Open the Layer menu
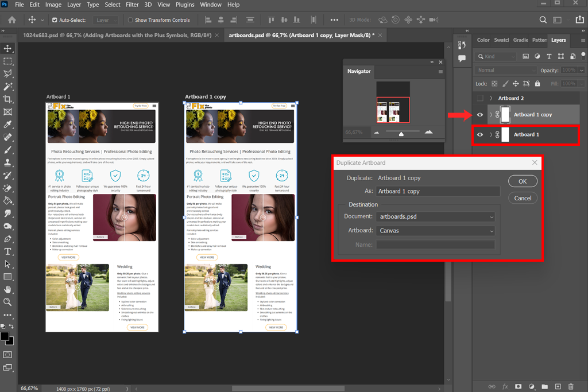Screen dimensions: 588x392 pyautogui.click(x=74, y=5)
